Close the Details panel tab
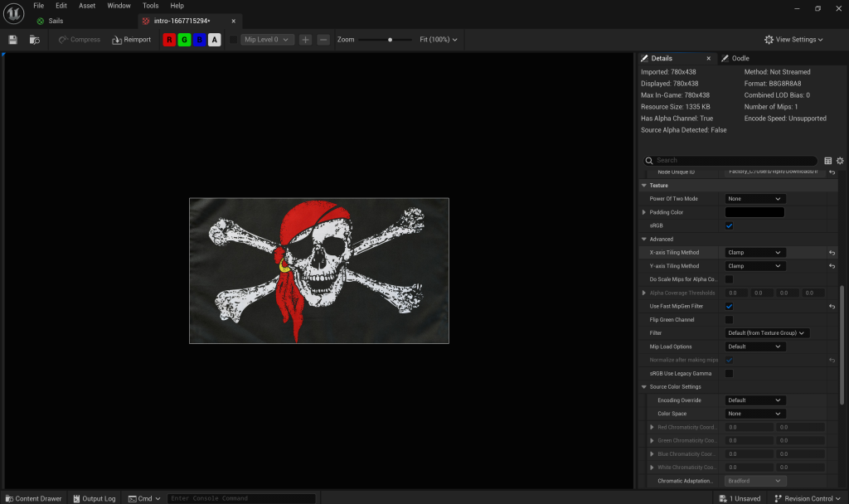The height and width of the screenshot is (504, 849). [708, 59]
